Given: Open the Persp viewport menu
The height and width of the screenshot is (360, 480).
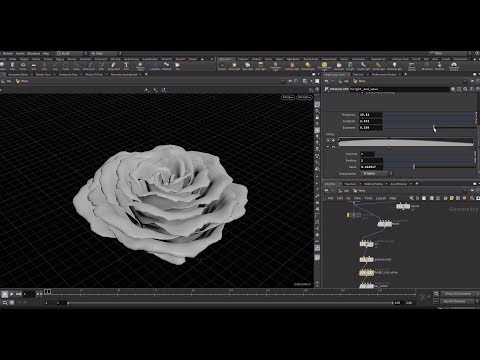Looking at the screenshot, I should coord(287,97).
